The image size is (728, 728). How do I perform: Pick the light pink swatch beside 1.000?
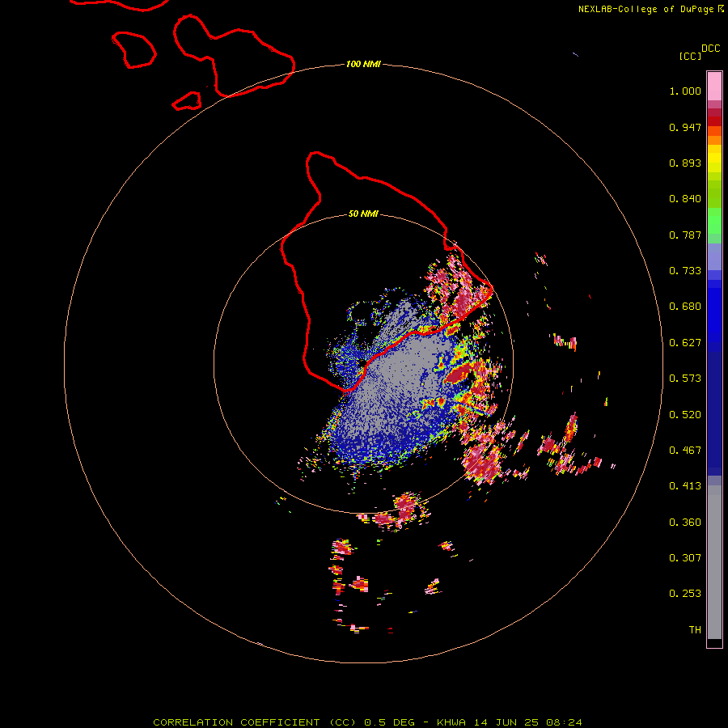coord(714,87)
